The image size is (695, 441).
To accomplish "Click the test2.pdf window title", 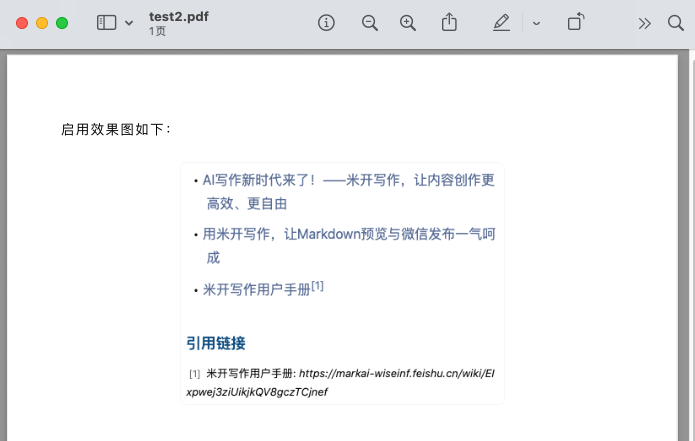I will (179, 16).
